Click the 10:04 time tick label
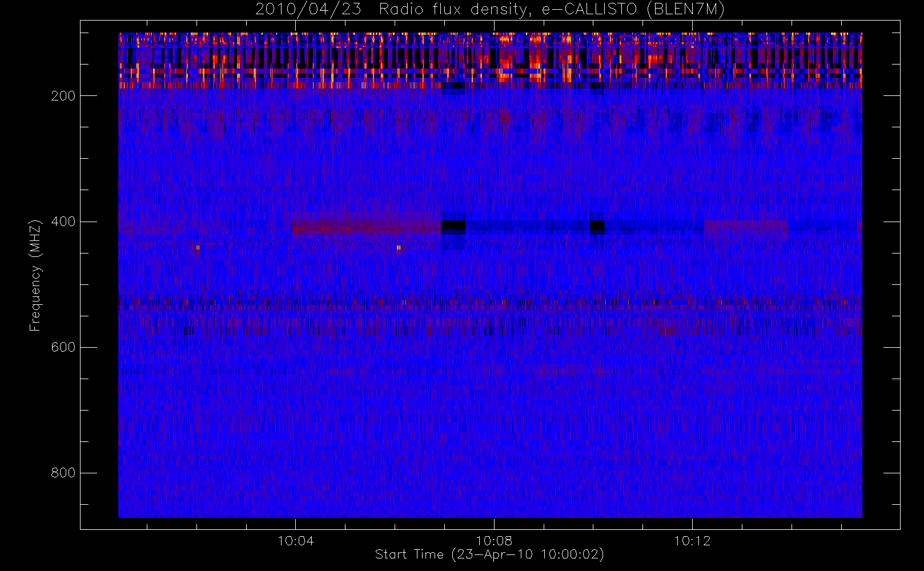924x571 pixels. (295, 541)
